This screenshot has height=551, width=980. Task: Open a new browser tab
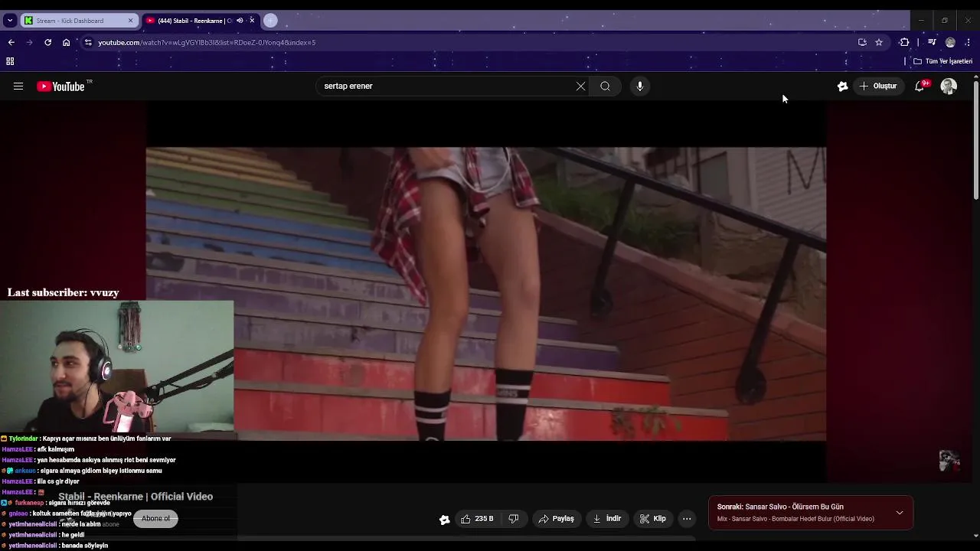[x=270, y=21]
